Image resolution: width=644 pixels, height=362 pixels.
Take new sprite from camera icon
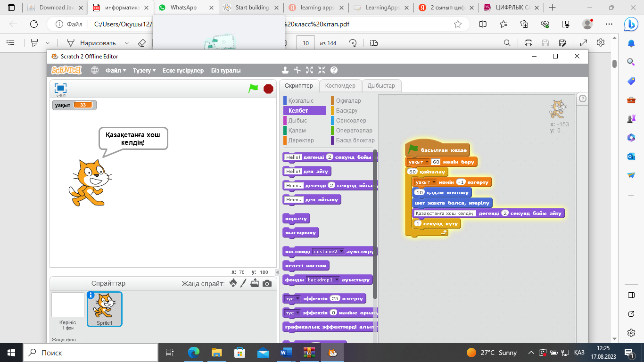pos(267,283)
